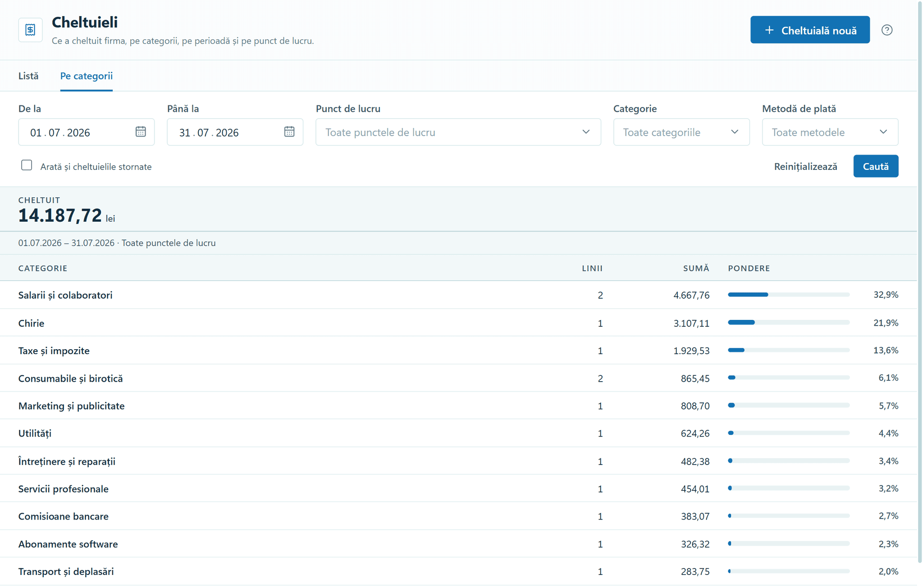Select the Utilități category row

(x=458, y=433)
